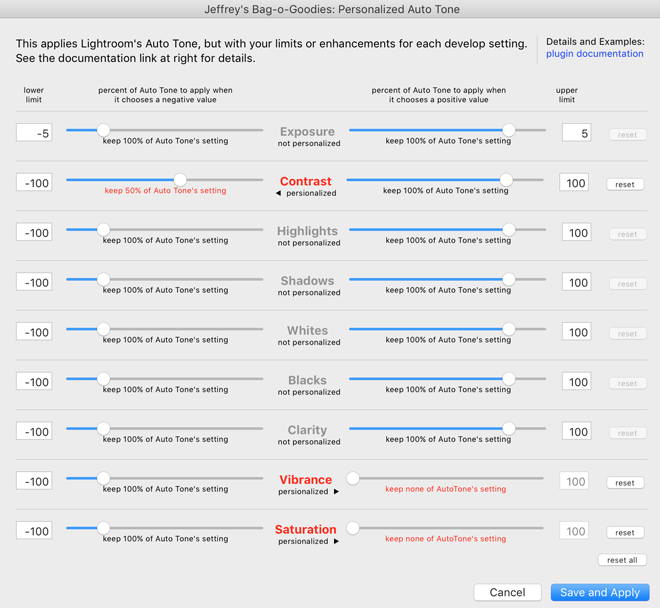Click the Blacks upper limit field
The width and height of the screenshot is (660, 608).
pyautogui.click(x=576, y=381)
